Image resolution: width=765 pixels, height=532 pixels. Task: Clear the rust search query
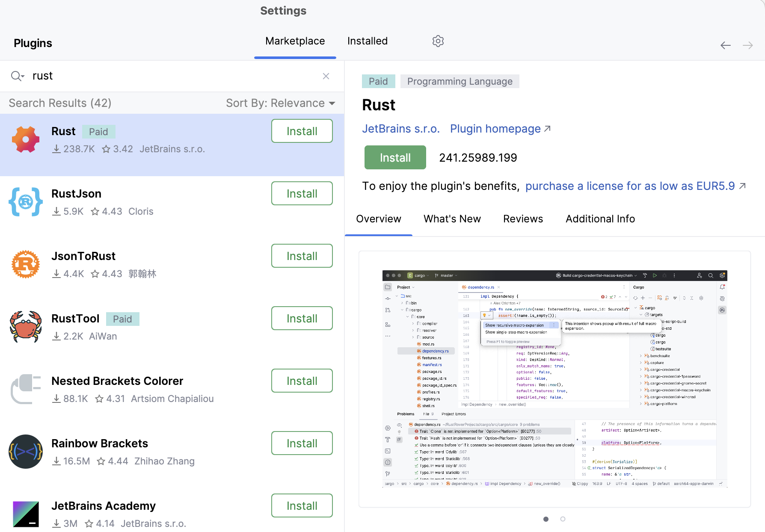click(326, 76)
